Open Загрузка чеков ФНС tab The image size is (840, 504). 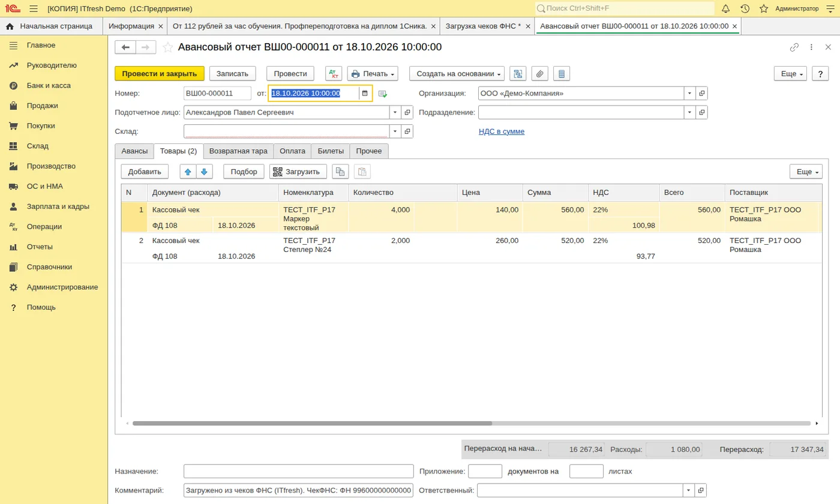click(x=482, y=26)
